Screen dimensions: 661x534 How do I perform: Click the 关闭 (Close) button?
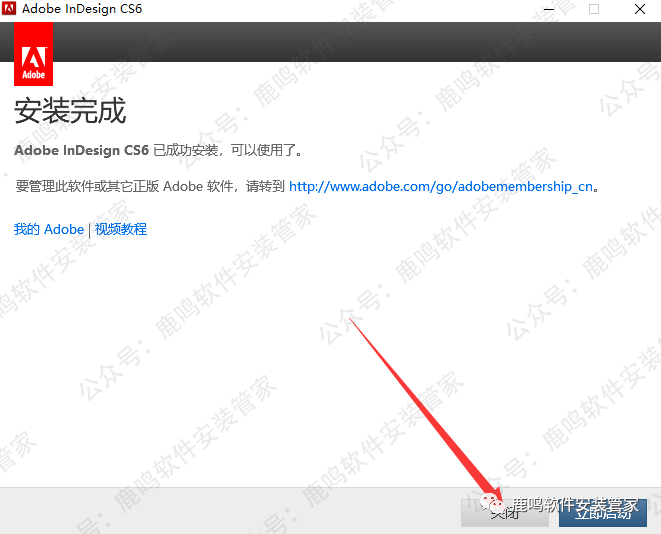click(505, 513)
